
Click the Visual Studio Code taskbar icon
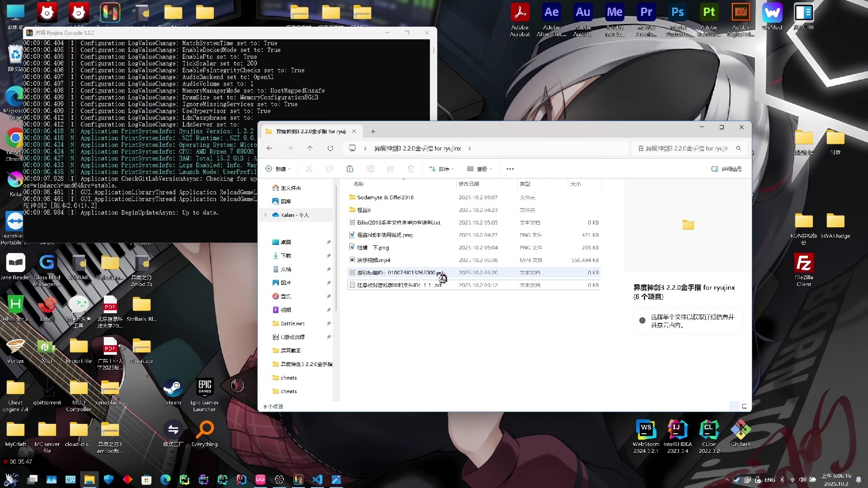[317, 479]
